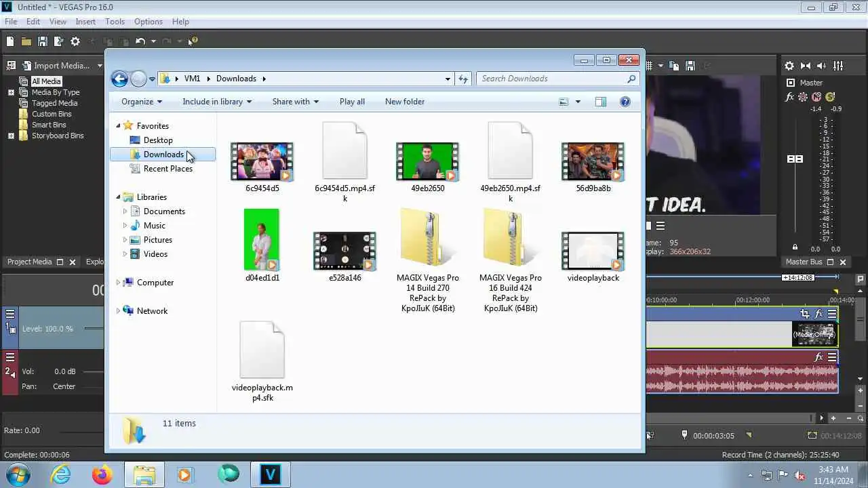Select Recent Places in Favorites
Image resolution: width=868 pixels, height=488 pixels.
pos(168,169)
